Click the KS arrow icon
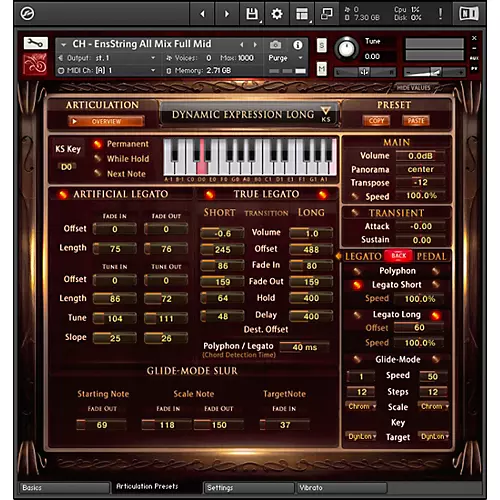Image resolution: width=500 pixels, height=500 pixels. [x=326, y=114]
